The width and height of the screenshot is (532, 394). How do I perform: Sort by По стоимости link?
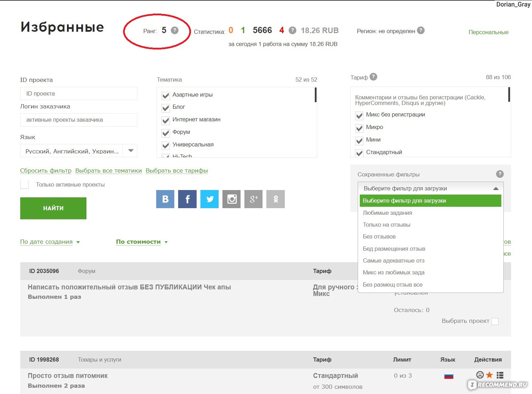click(138, 242)
